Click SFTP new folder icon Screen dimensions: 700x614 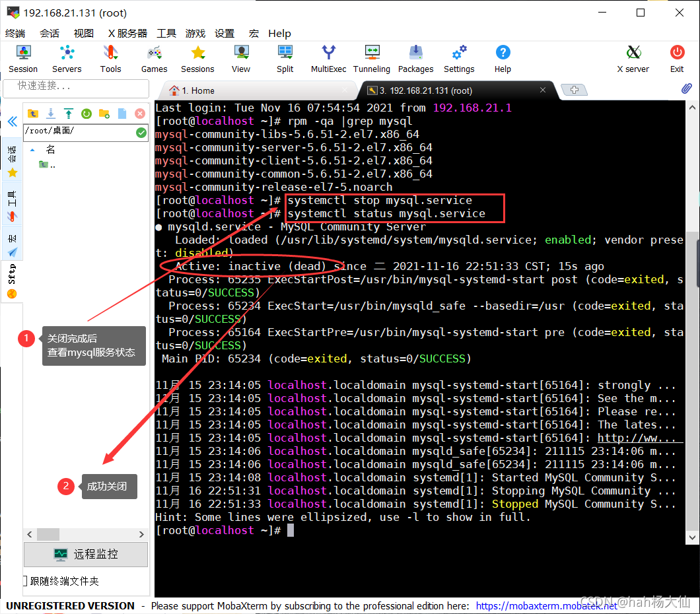104,114
